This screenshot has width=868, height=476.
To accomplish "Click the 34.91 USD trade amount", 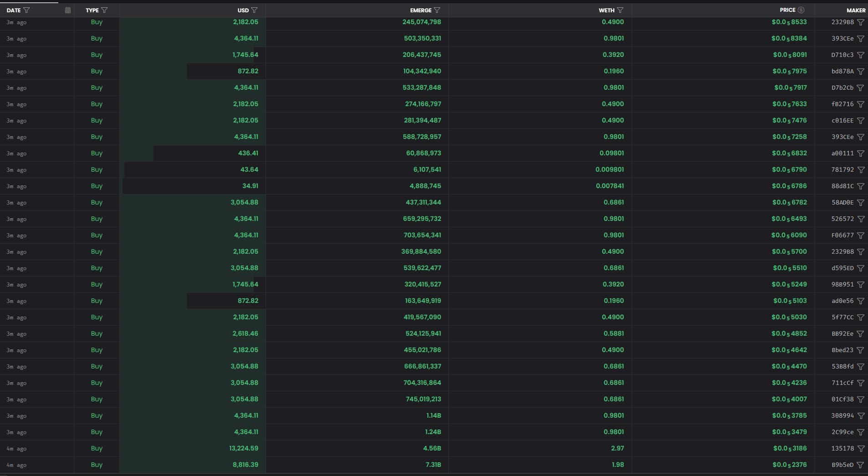I will 250,186.
